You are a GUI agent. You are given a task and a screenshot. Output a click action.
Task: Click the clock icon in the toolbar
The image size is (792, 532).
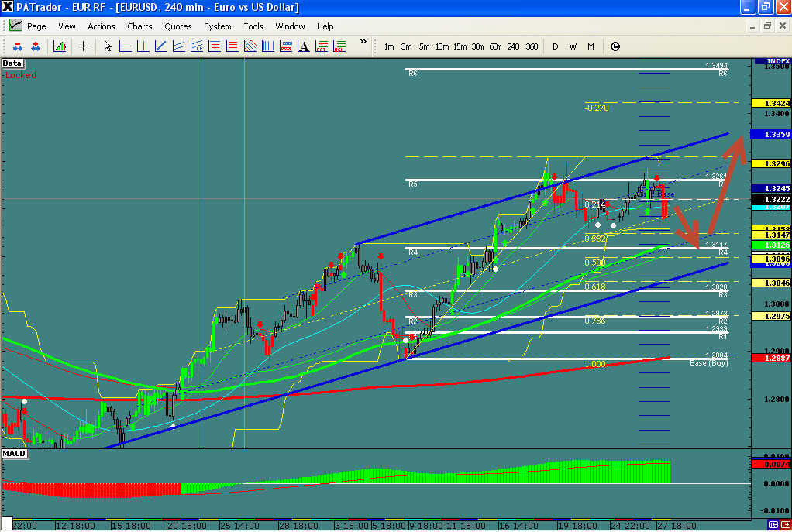(615, 46)
